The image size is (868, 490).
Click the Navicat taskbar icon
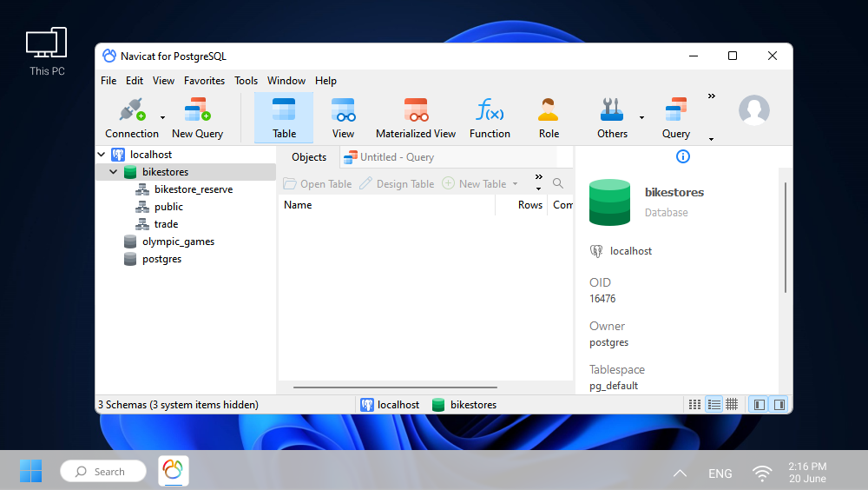(x=174, y=471)
